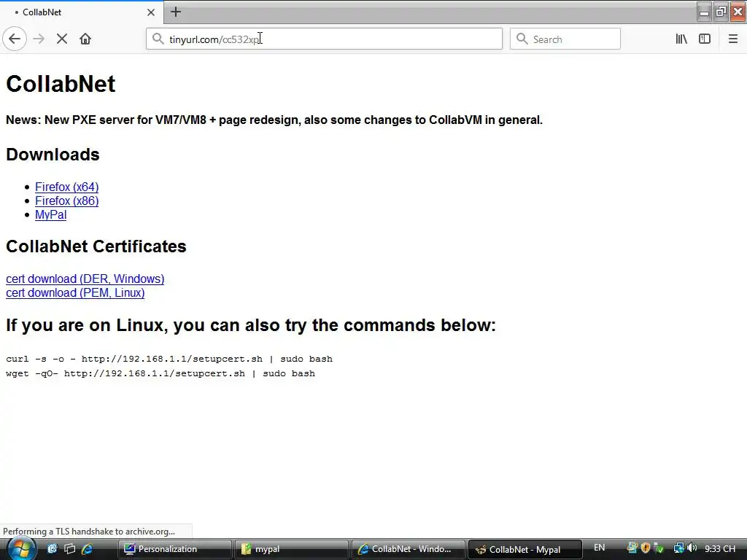Go back to the previous page

pos(15,39)
